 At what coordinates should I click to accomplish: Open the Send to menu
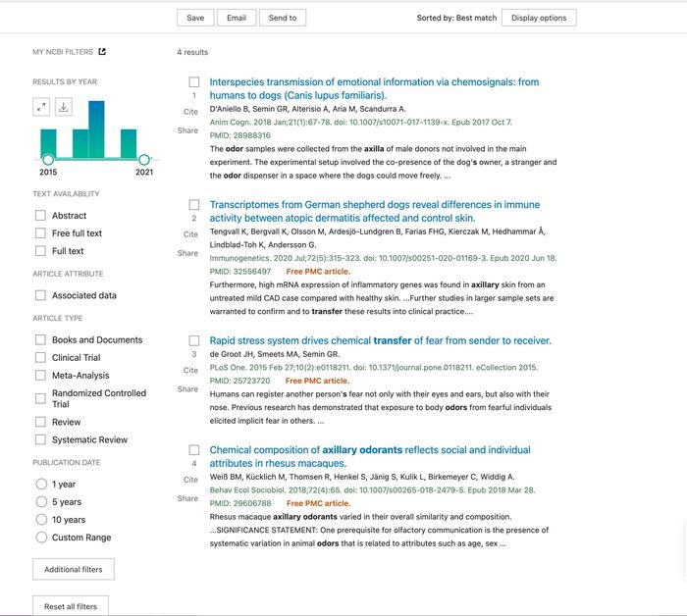(x=283, y=18)
